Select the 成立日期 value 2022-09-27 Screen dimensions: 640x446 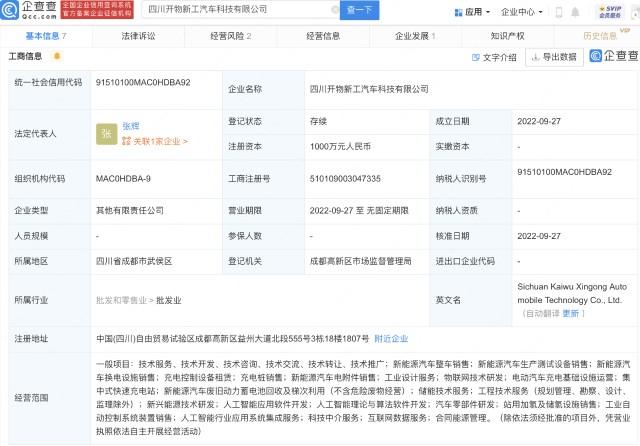[x=539, y=121]
